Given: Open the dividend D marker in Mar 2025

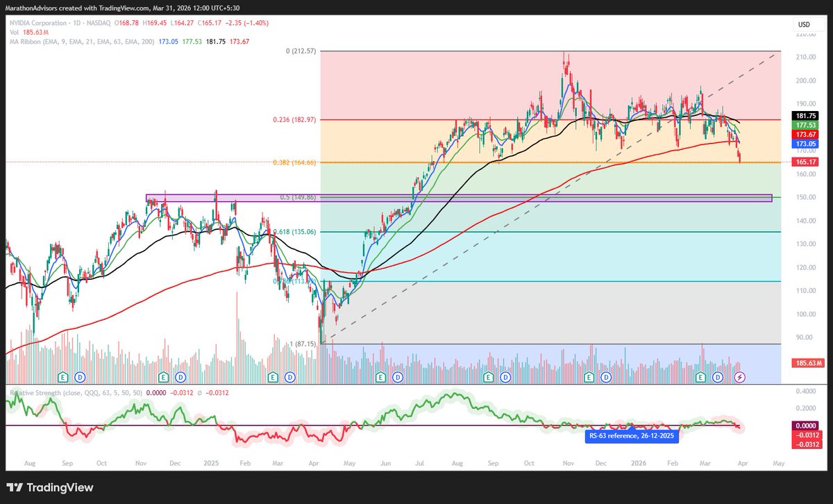Looking at the screenshot, I should click(289, 377).
